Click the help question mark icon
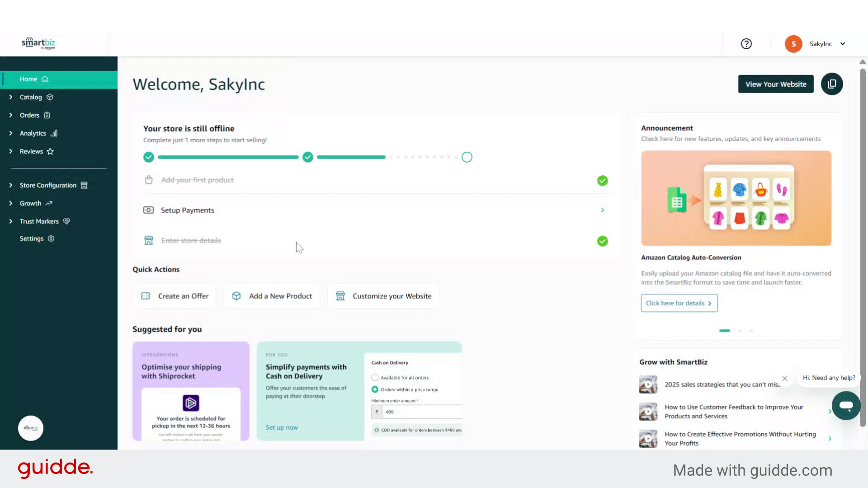This screenshot has width=868, height=488. pos(746,44)
